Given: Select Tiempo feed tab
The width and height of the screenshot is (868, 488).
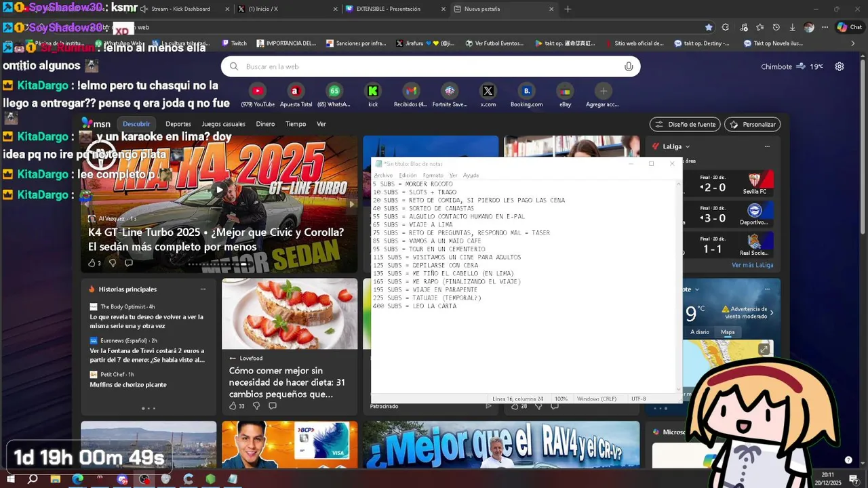Looking at the screenshot, I should (x=296, y=124).
